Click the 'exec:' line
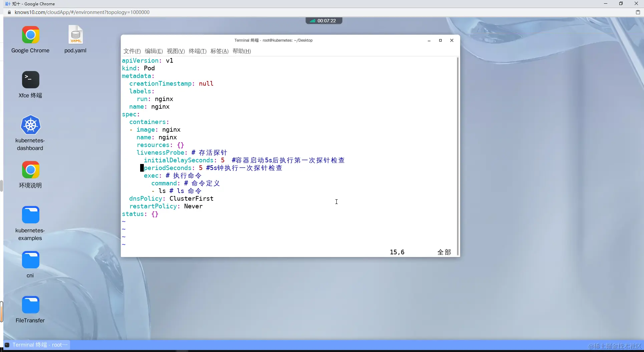 coord(173,176)
